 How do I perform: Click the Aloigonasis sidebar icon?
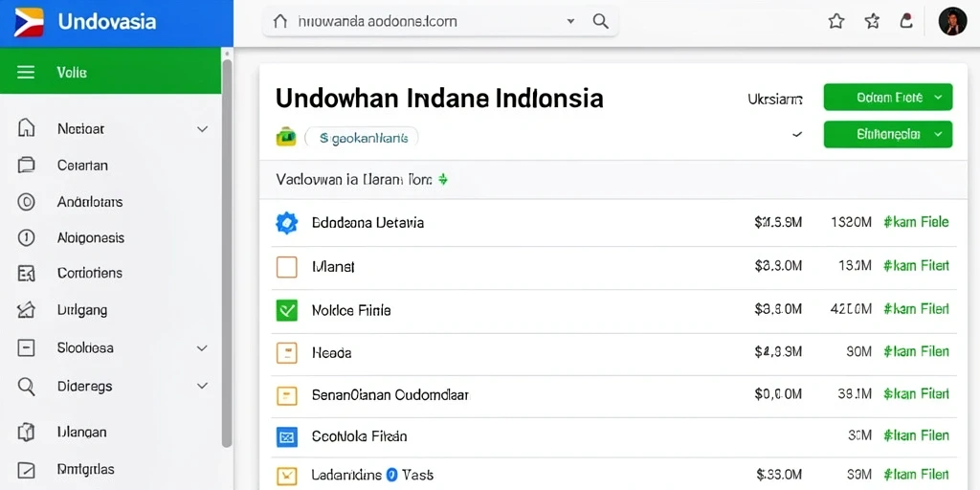click(x=26, y=237)
